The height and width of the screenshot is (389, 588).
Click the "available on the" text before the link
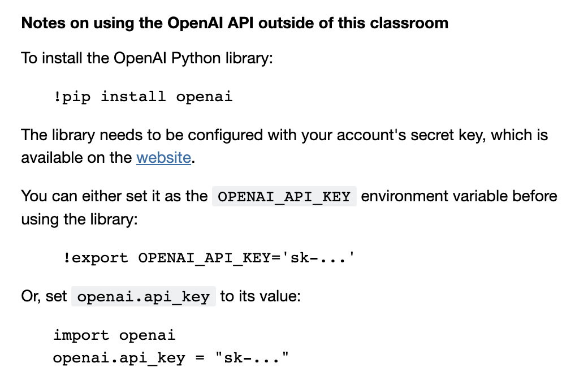point(76,157)
